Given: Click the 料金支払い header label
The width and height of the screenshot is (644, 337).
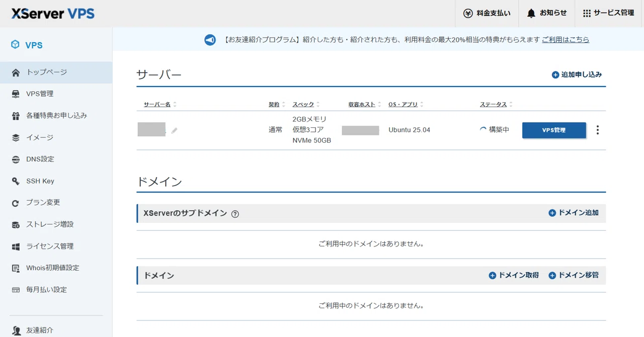Looking at the screenshot, I should 494,14.
